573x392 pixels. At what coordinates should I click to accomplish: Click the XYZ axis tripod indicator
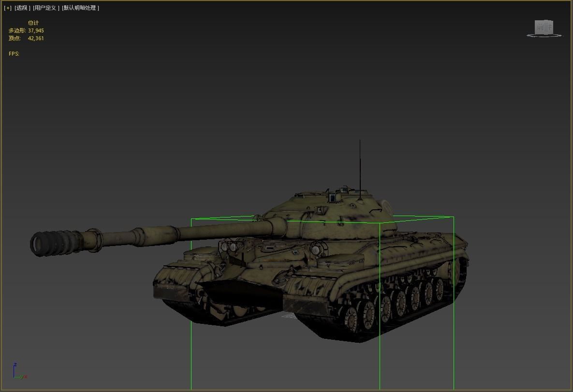(x=20, y=371)
